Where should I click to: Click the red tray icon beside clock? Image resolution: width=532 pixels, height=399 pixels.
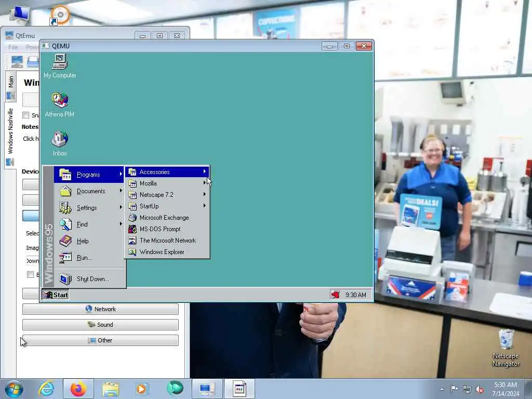[335, 295]
